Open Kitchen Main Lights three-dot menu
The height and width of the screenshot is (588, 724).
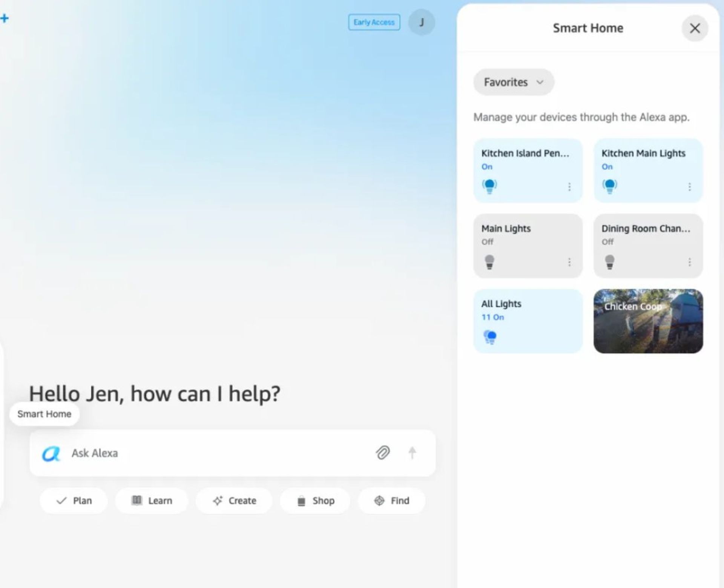[689, 187]
